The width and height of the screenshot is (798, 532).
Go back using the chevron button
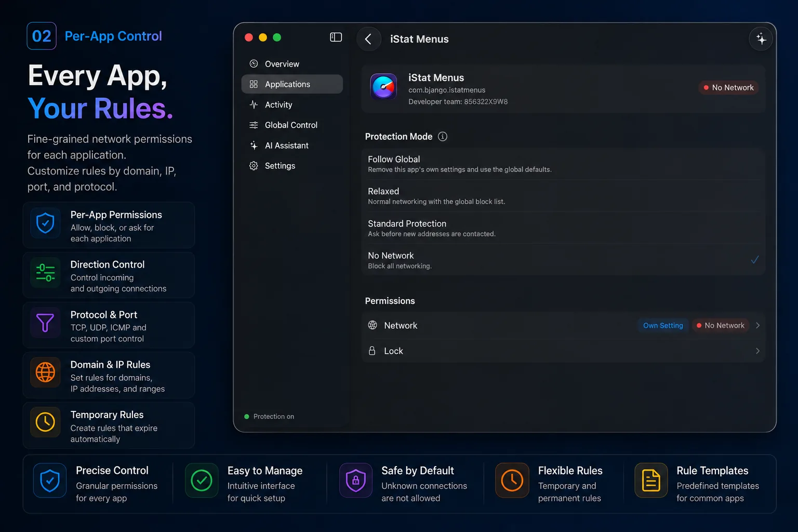368,39
